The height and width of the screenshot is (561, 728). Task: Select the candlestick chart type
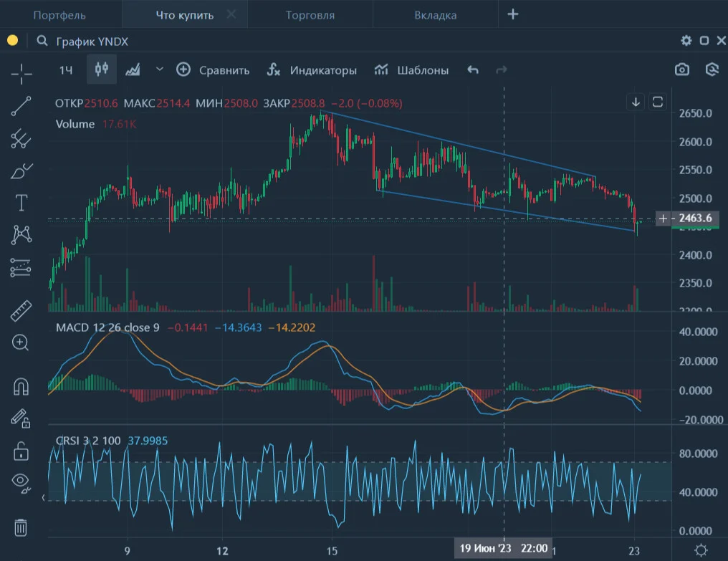[x=102, y=69]
